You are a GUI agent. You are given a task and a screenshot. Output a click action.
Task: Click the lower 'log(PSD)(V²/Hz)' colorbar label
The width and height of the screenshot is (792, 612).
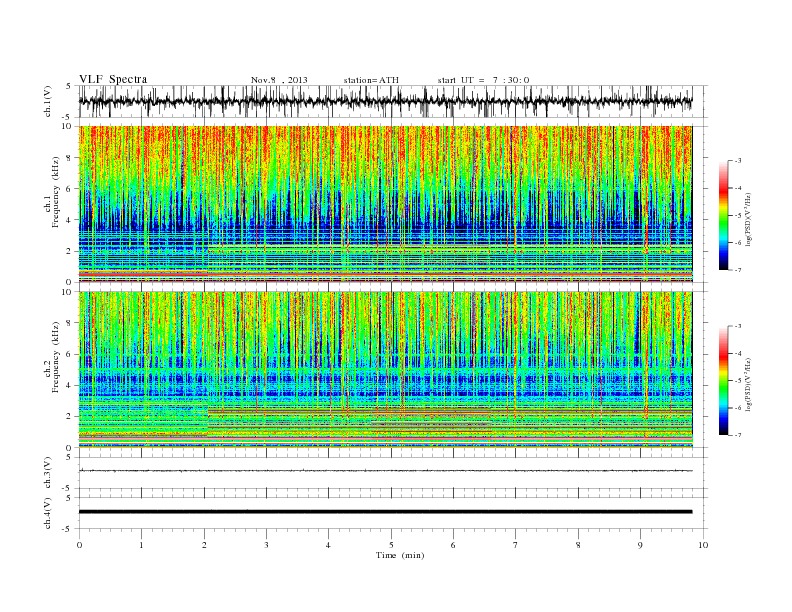(748, 384)
